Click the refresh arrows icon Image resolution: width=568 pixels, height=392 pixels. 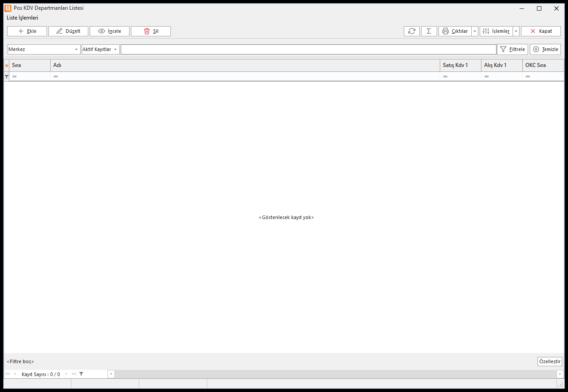pyautogui.click(x=412, y=31)
